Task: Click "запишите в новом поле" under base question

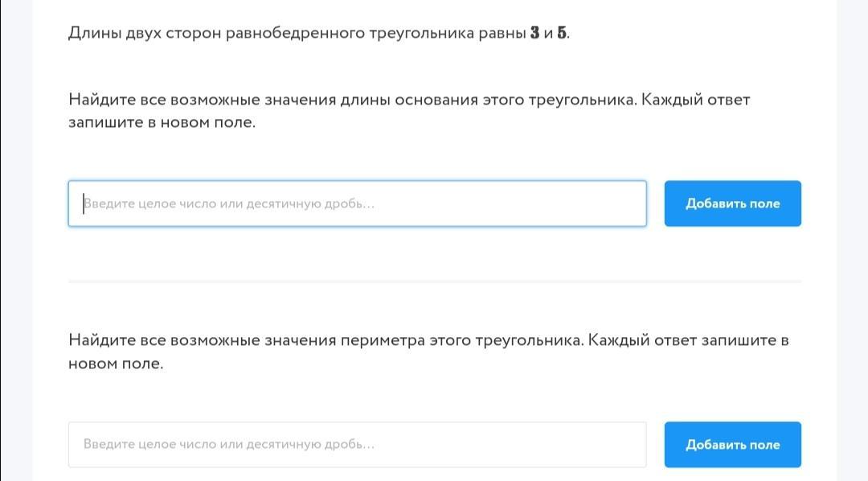Action: click(162, 123)
